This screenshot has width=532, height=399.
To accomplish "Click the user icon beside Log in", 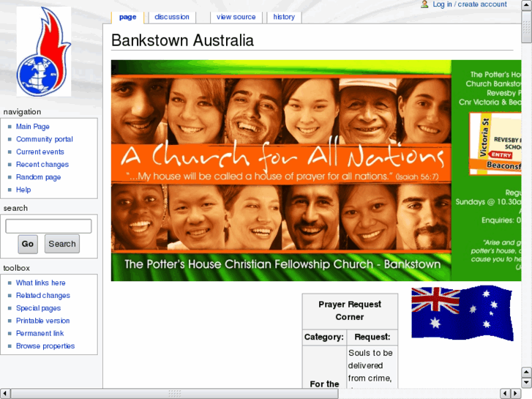I will (x=424, y=4).
